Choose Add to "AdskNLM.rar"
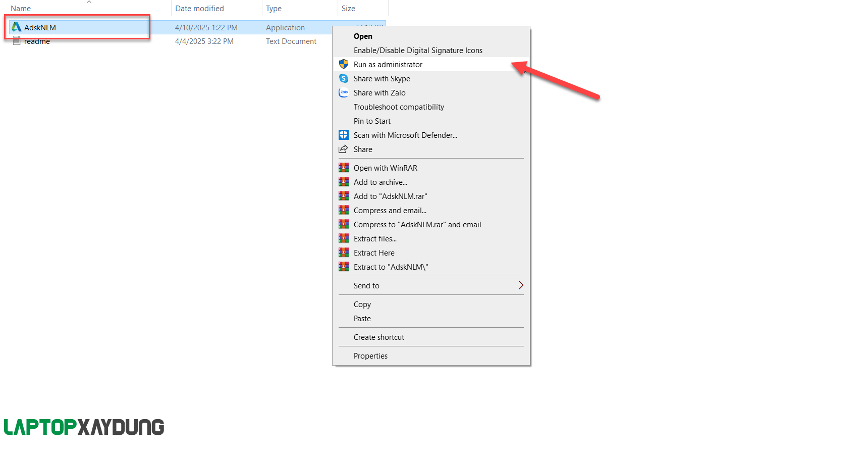 (x=431, y=196)
